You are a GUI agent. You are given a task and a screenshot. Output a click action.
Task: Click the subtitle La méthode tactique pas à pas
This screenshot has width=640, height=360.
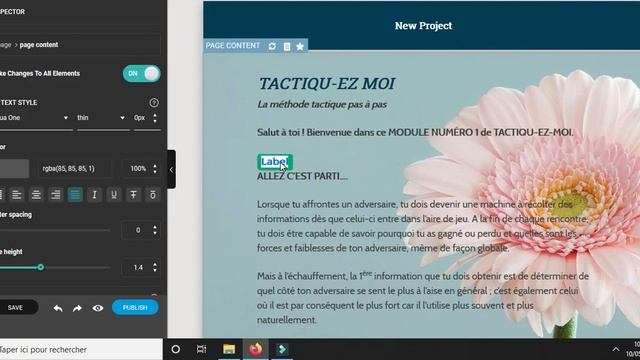click(x=322, y=104)
